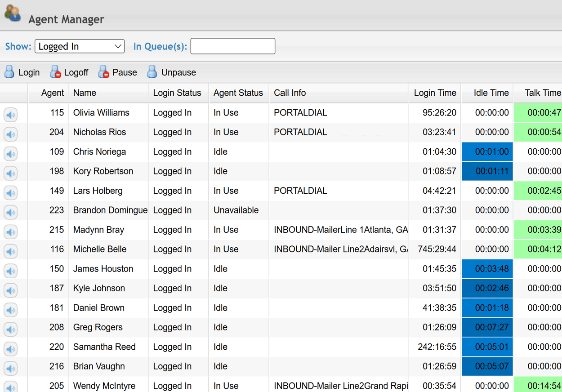Click the speaker icon for Olivia Williams
The image size is (562, 392).
[11, 115]
